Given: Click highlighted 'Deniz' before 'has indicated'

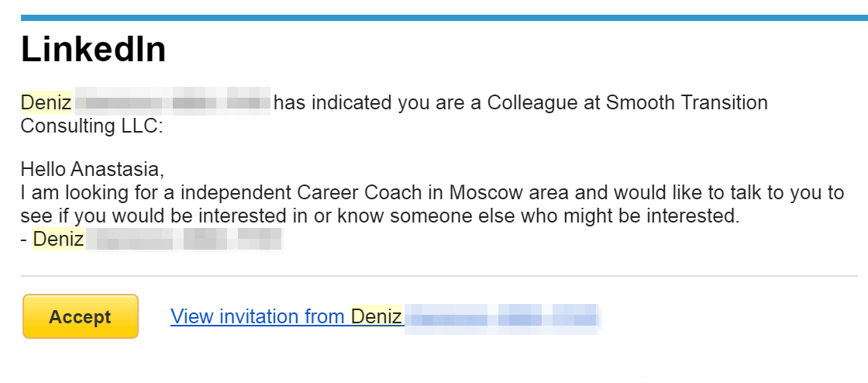Looking at the screenshot, I should (46, 102).
